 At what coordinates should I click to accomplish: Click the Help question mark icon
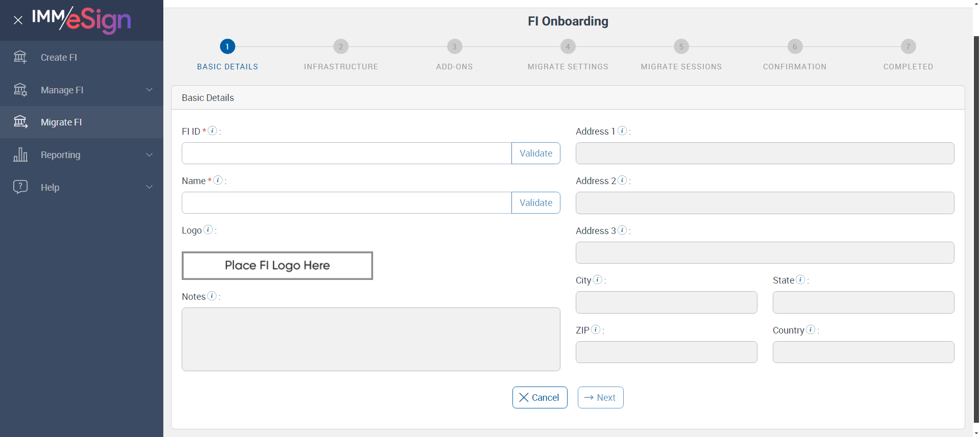(20, 187)
